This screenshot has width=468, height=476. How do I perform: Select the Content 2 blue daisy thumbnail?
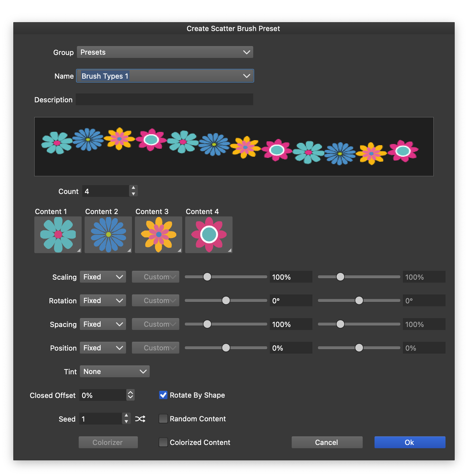108,235
